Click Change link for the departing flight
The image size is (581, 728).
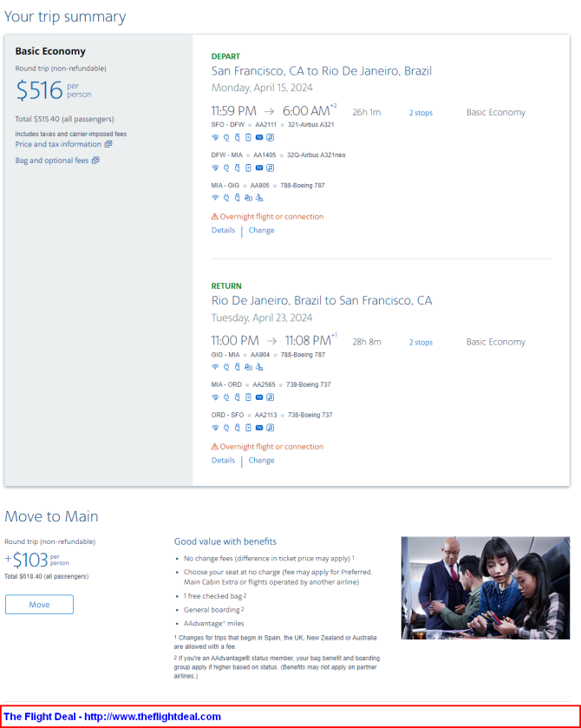coord(261,231)
